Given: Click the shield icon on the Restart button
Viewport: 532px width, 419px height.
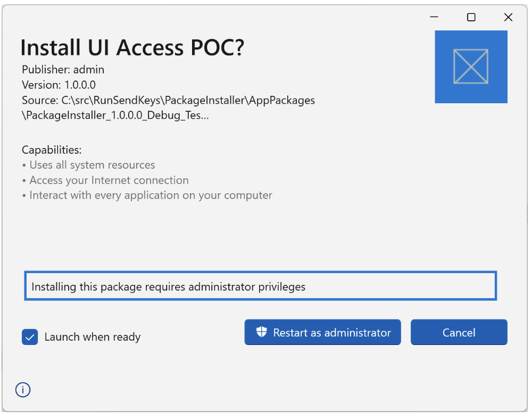Looking at the screenshot, I should [x=261, y=332].
